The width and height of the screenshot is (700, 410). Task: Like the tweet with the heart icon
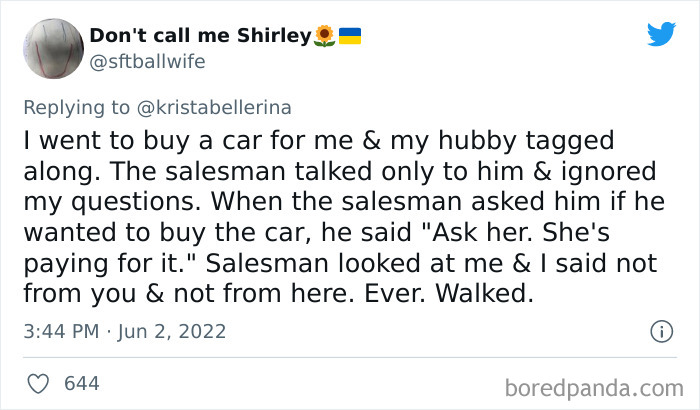tap(39, 383)
